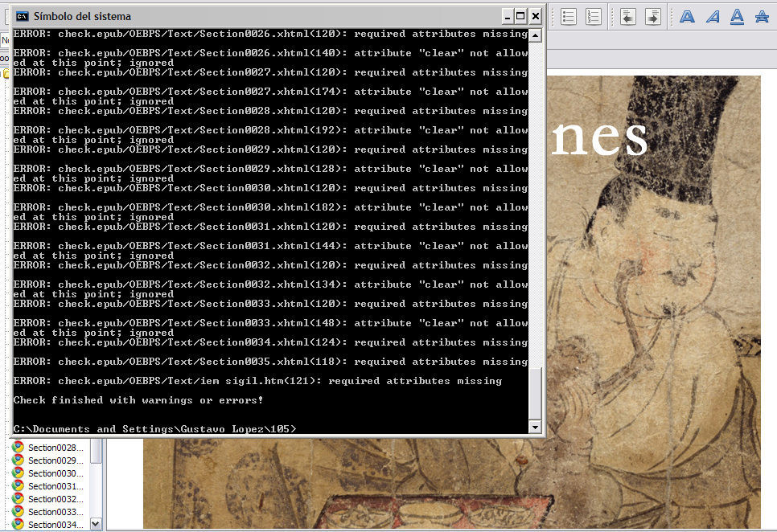Screen dimensions: 777x532
Task: Open the command prompt system menu icon
Action: 23,16
